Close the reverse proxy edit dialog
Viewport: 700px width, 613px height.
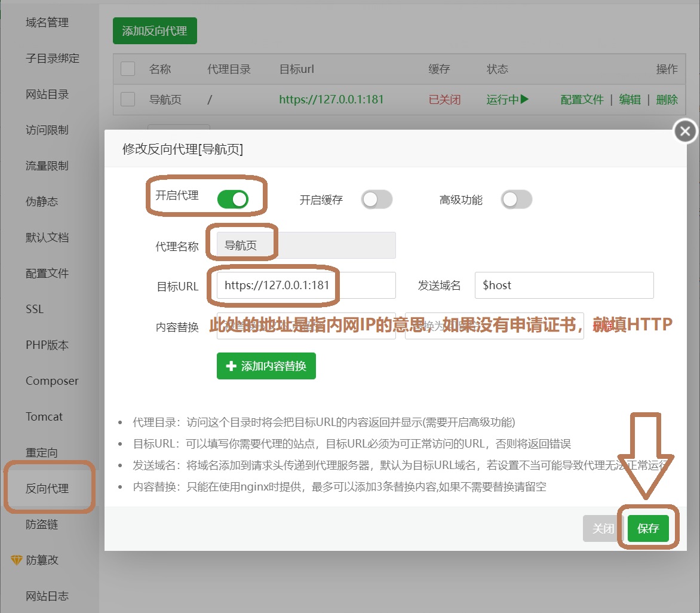(685, 131)
